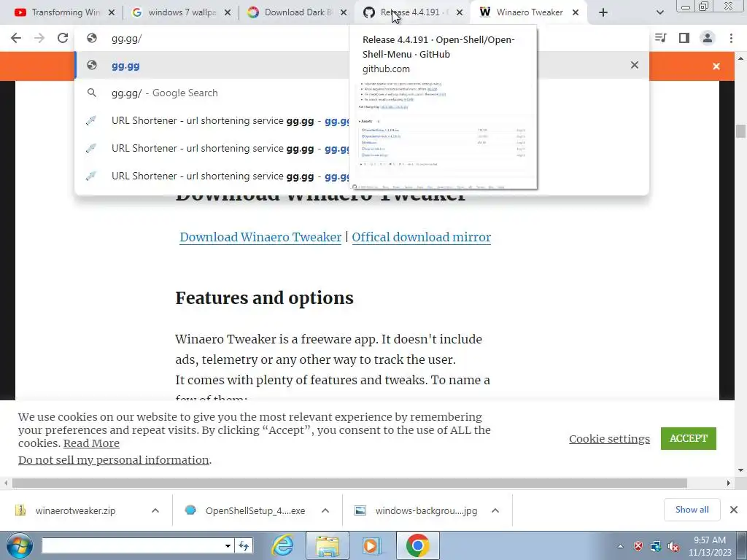Click Do not sell my personal information
Viewport: 747px width, 560px height.
click(x=113, y=460)
